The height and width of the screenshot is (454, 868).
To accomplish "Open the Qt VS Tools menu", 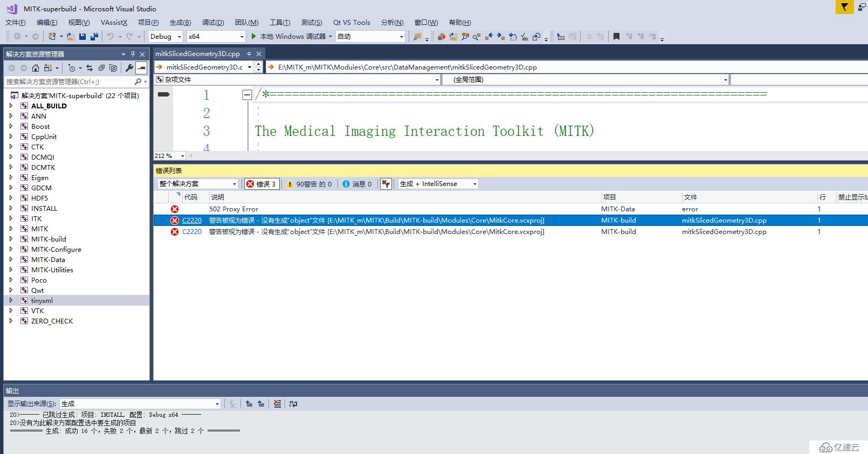I will pyautogui.click(x=352, y=23).
